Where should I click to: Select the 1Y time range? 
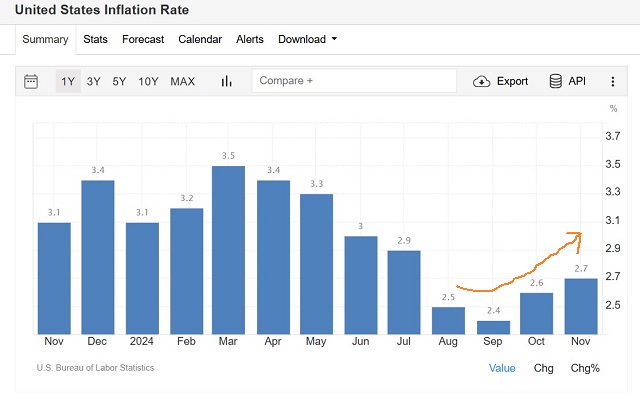click(68, 81)
